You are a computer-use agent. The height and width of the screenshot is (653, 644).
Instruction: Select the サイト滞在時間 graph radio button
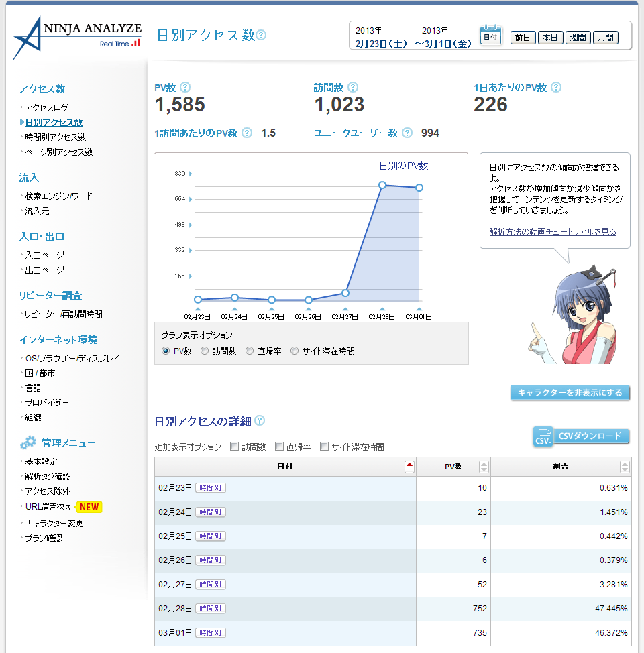pos(293,350)
